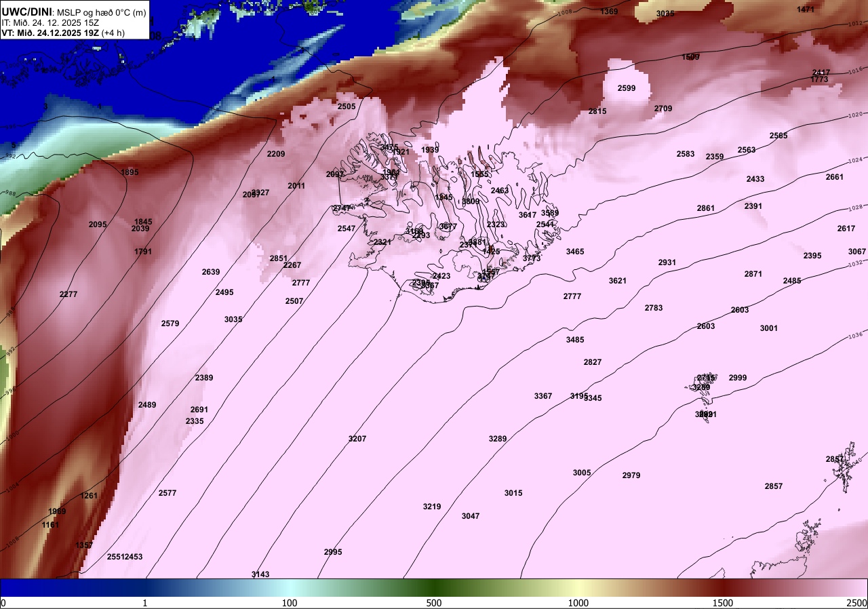Click the height value 3001
Image resolution: width=868 pixels, height=609 pixels.
[769, 328]
